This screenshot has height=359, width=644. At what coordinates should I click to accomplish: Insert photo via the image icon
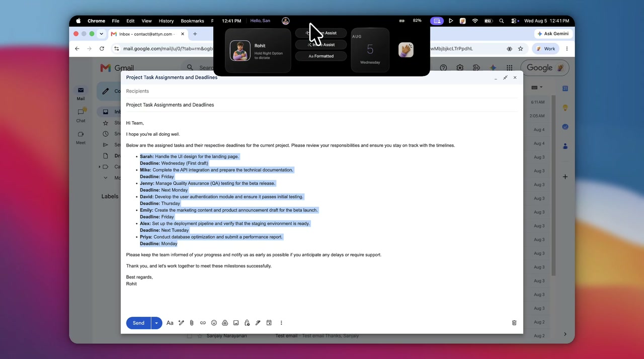click(236, 323)
